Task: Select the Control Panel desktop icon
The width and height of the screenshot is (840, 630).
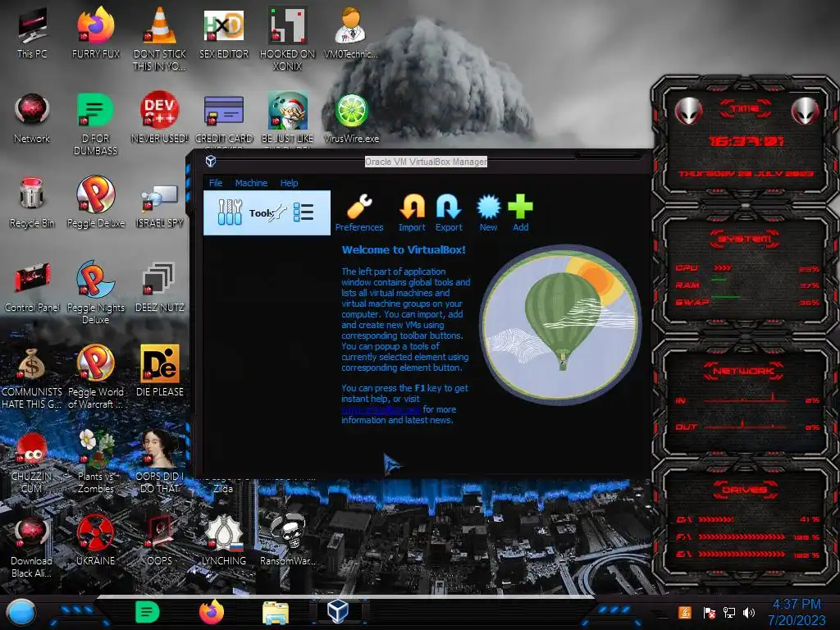Action: pyautogui.click(x=32, y=287)
